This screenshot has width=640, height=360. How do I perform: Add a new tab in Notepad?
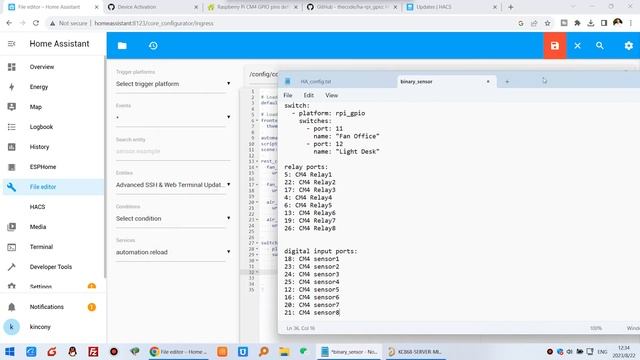coord(507,82)
